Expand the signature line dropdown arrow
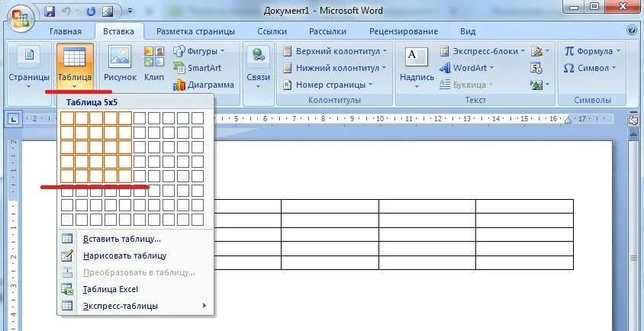Image resolution: width=644 pixels, height=331 pixels. (548, 51)
